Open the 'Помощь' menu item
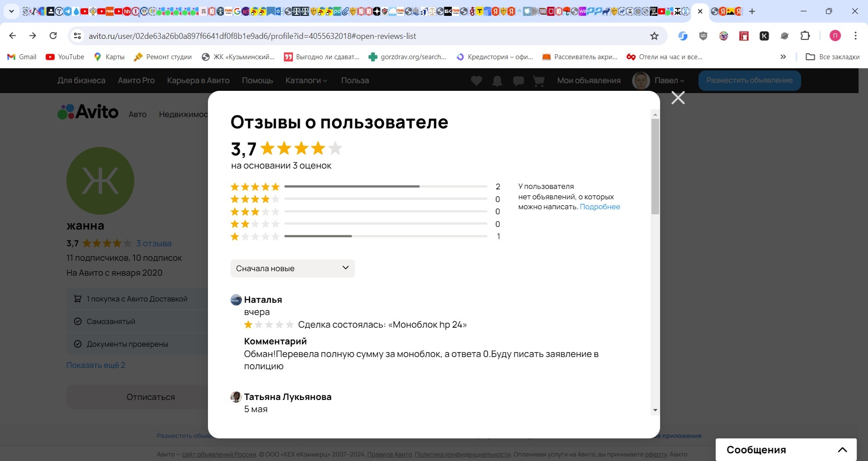Viewport: 868px width, 461px height. (258, 80)
